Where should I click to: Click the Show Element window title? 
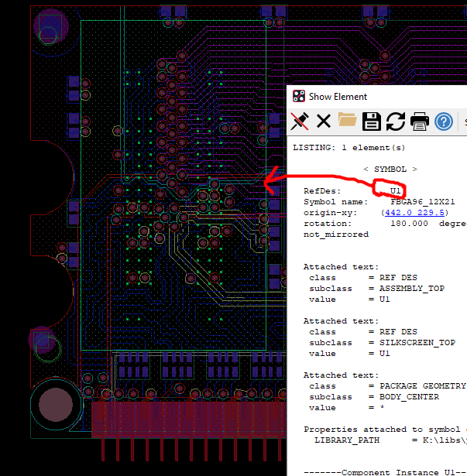point(338,97)
